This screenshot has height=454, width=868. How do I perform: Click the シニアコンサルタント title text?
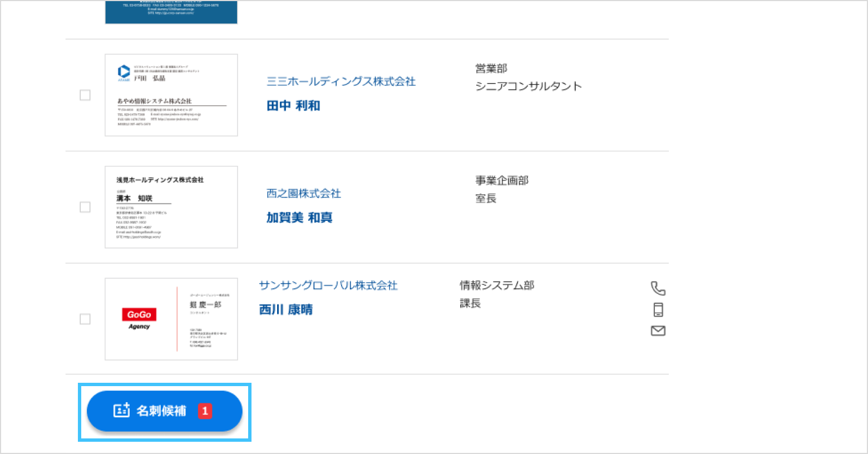click(529, 86)
